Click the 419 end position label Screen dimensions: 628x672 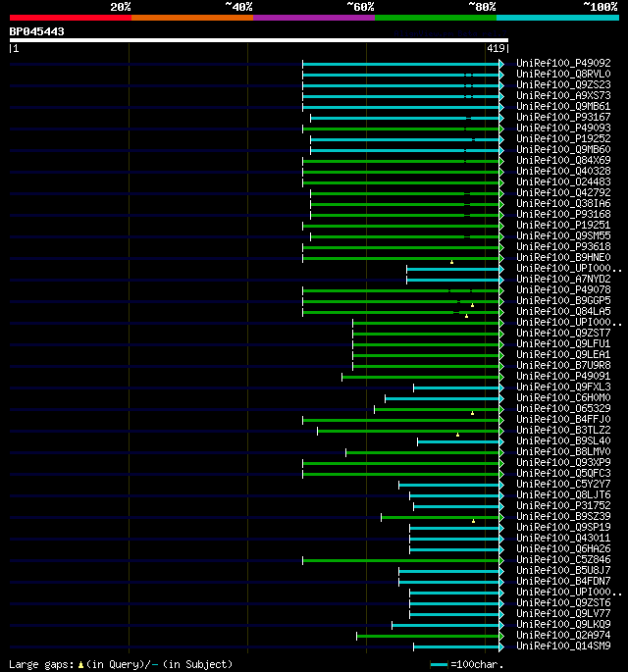click(x=496, y=48)
